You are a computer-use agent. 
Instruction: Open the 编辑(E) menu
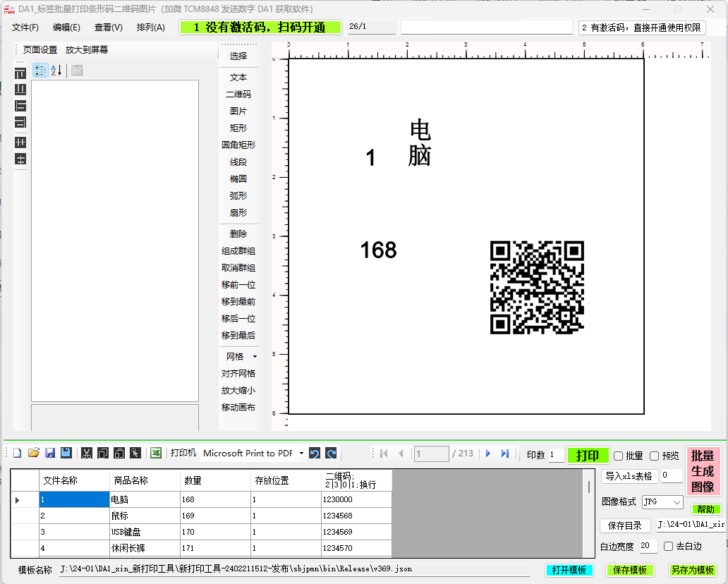point(66,28)
